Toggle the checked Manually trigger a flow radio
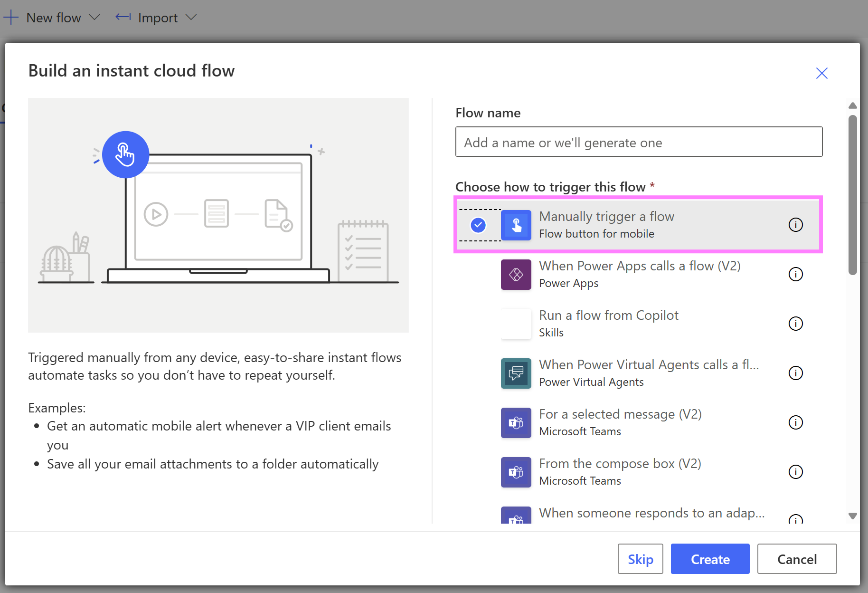Screen dimensions: 868x593 [x=478, y=225]
